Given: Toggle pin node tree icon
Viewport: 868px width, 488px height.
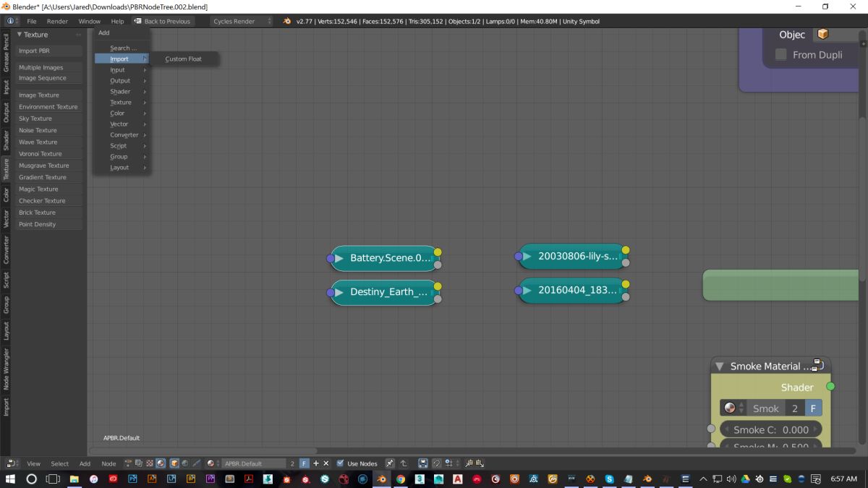Looking at the screenshot, I should (389, 463).
